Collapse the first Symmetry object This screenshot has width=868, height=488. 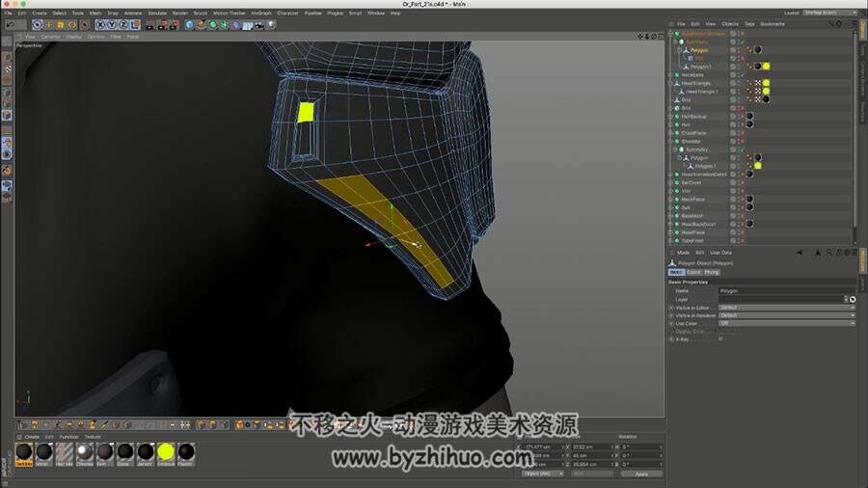(x=675, y=41)
